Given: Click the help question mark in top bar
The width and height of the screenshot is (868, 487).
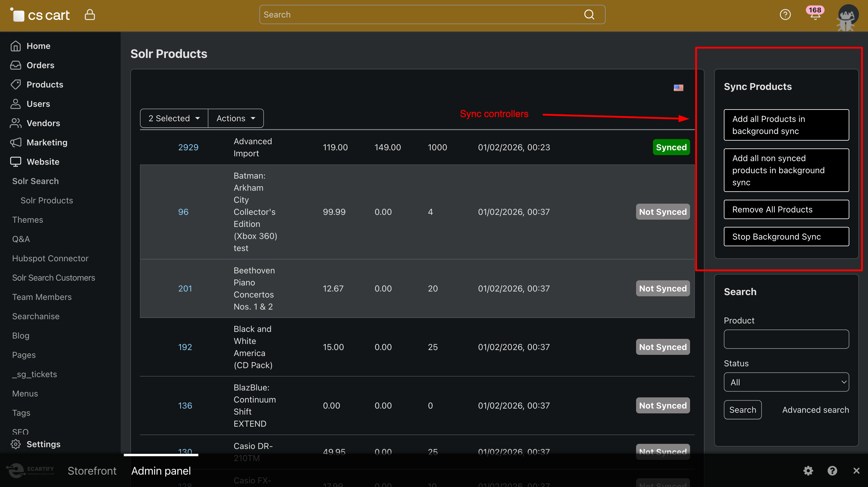Looking at the screenshot, I should coord(785,14).
